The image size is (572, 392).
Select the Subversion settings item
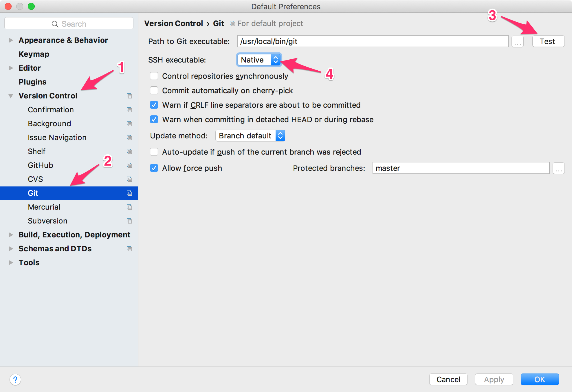point(47,221)
